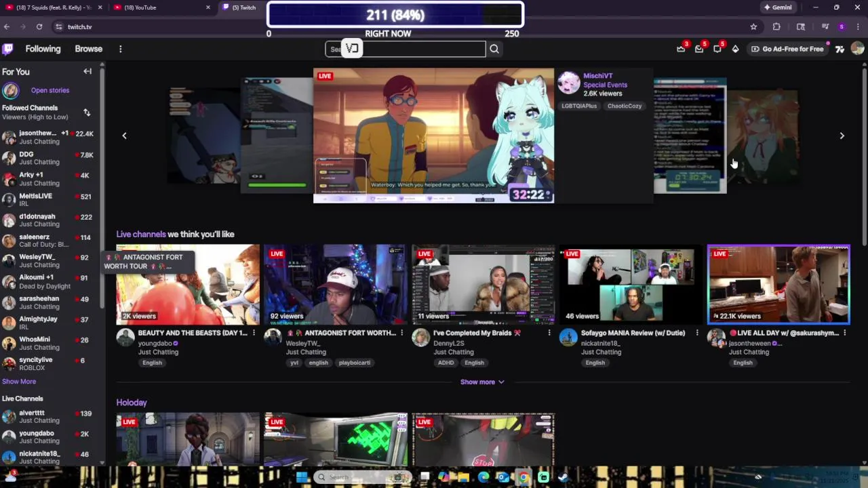Open stories link in sidebar
The width and height of the screenshot is (868, 488).
pos(50,90)
